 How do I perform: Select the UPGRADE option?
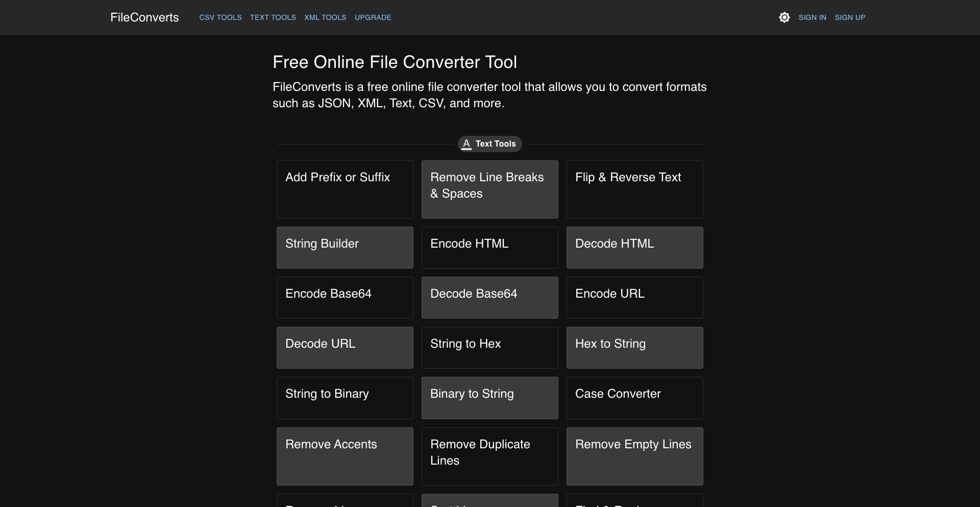[373, 17]
